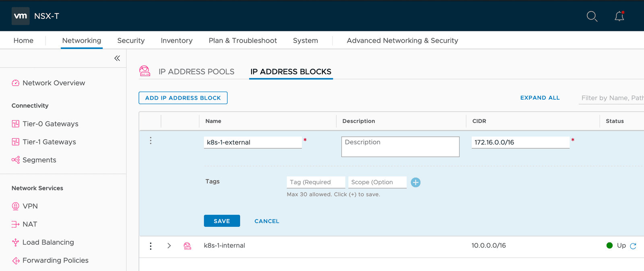
Task: Click the Tier-0 Gateways icon
Action: click(16, 124)
